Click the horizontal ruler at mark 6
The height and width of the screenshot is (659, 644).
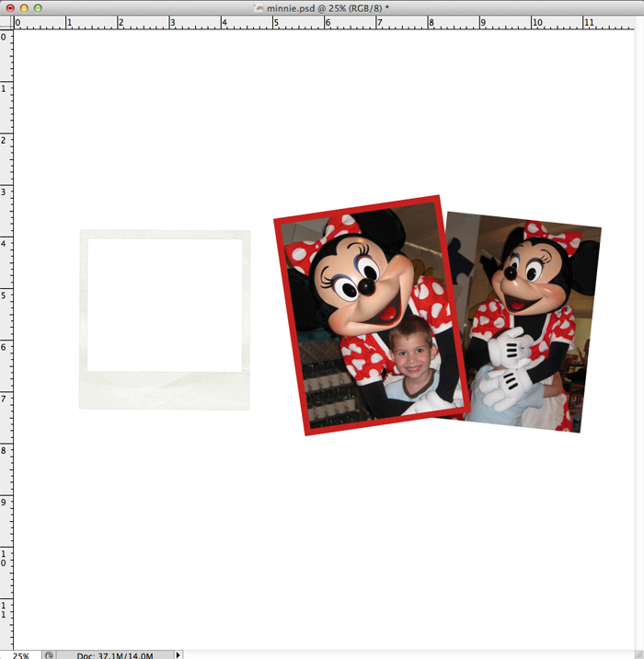pos(328,23)
